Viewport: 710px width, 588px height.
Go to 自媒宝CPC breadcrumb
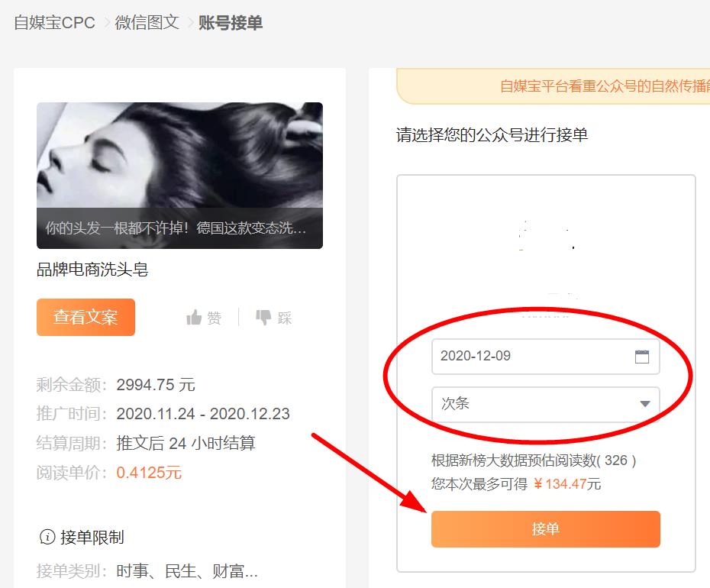pos(54,23)
